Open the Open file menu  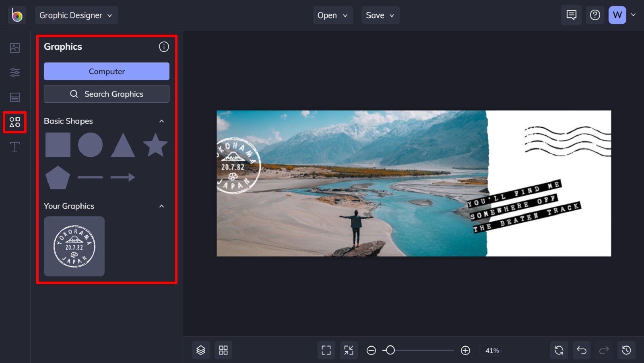click(332, 15)
